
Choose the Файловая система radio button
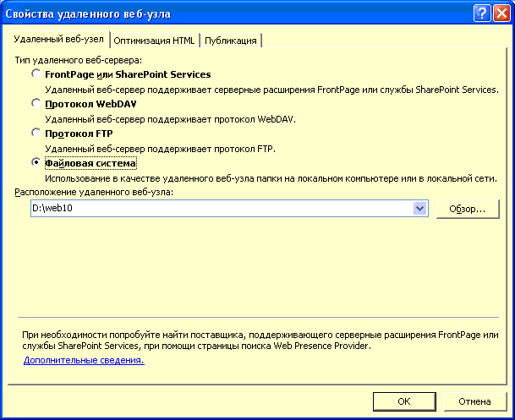(x=36, y=162)
